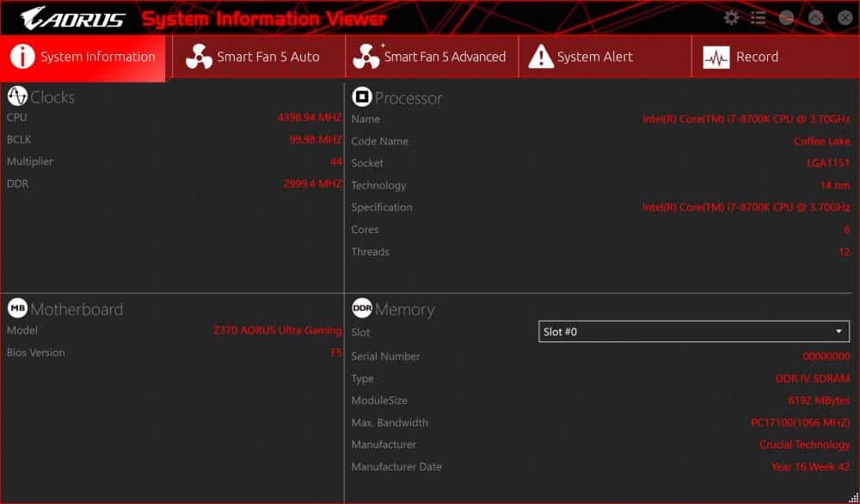Viewport: 860px width, 504px height.
Task: Click the Max. Bandwidth label
Action: [390, 423]
